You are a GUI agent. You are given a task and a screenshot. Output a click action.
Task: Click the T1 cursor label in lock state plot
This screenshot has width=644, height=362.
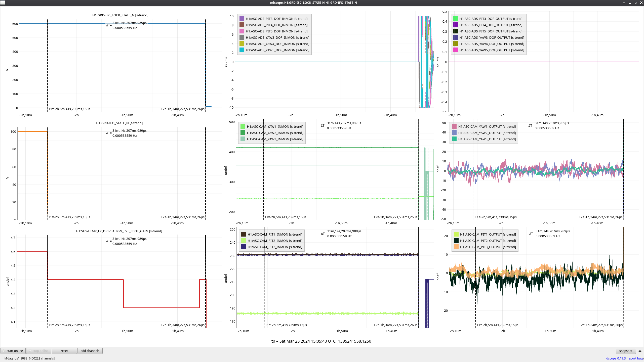[x=69, y=109]
